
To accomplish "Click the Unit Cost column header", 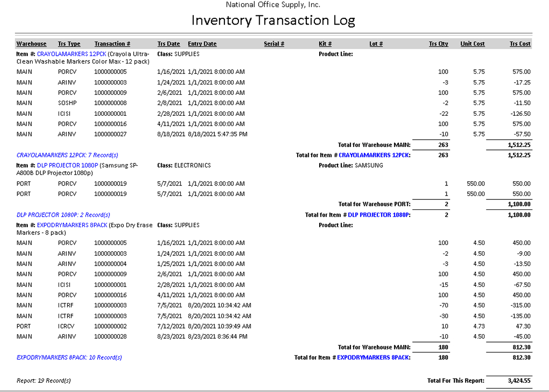I will click(472, 44).
